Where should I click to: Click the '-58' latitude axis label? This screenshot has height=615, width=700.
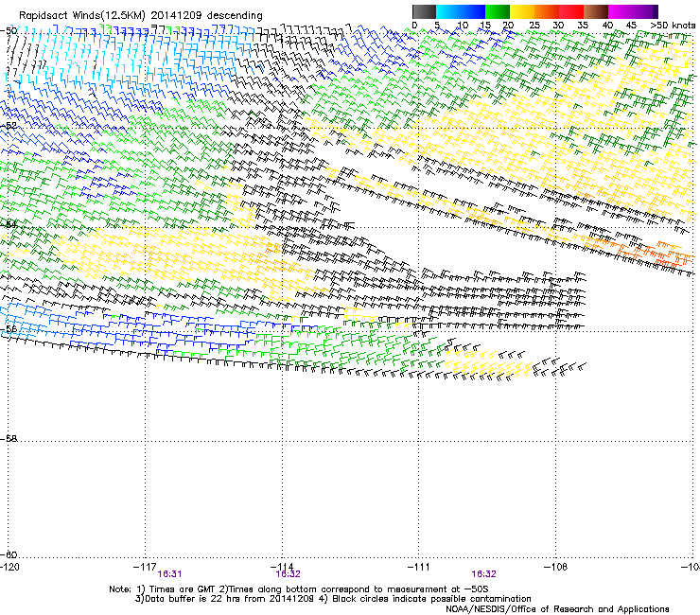pyautogui.click(x=9, y=439)
